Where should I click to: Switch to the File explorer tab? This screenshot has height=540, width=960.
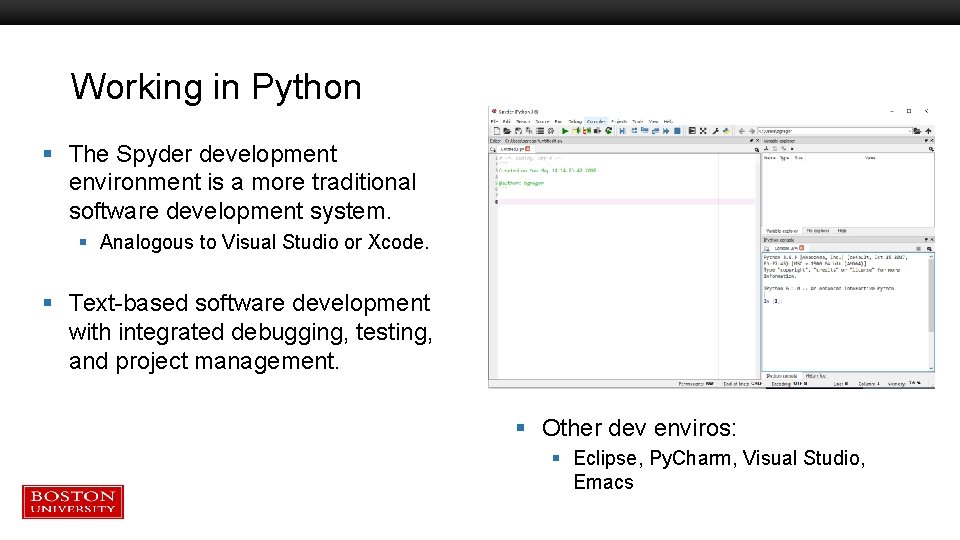pos(818,231)
